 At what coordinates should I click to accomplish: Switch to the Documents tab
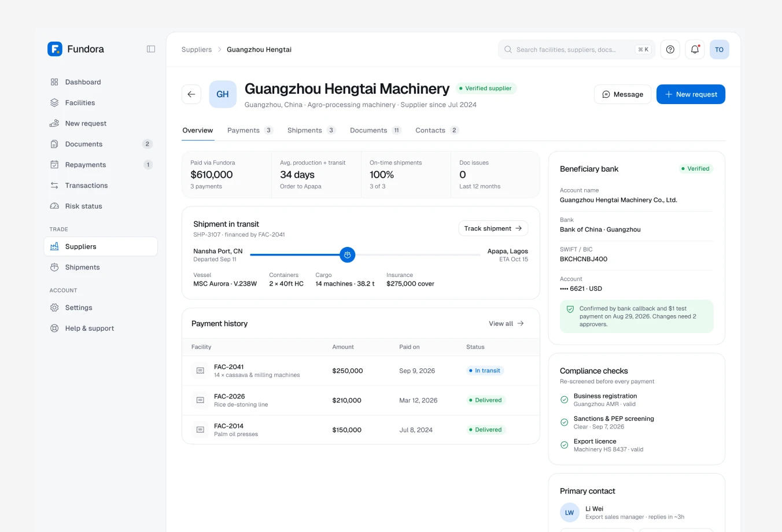pos(375,131)
